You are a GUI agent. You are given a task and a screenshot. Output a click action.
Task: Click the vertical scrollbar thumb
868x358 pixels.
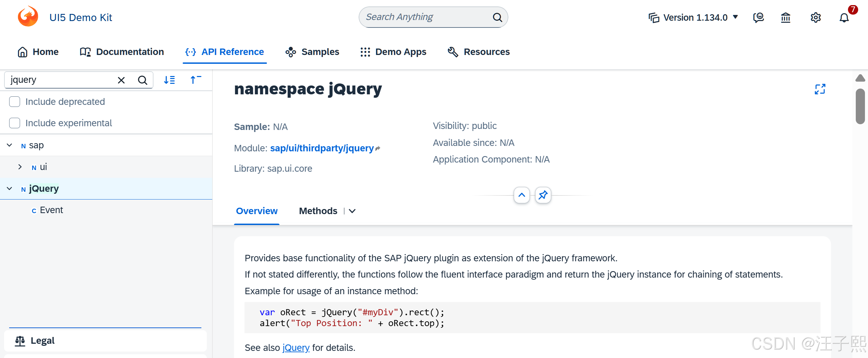[860, 106]
